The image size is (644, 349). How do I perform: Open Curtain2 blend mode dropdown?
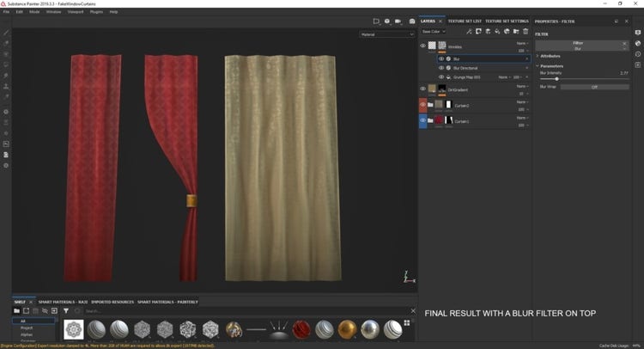point(522,102)
